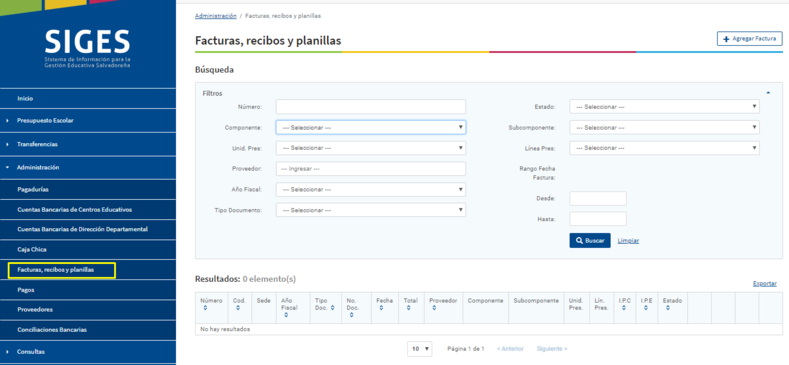
Task: Open the Tipo Documento dropdown
Action: [371, 210]
